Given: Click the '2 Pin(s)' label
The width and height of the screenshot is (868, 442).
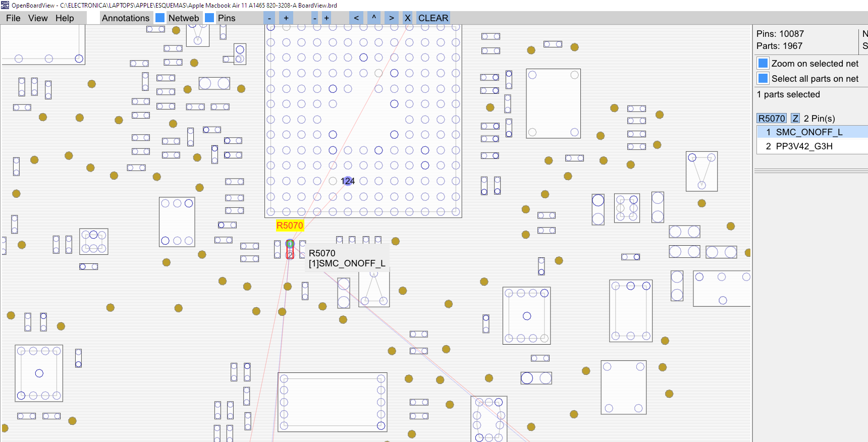Looking at the screenshot, I should (819, 119).
